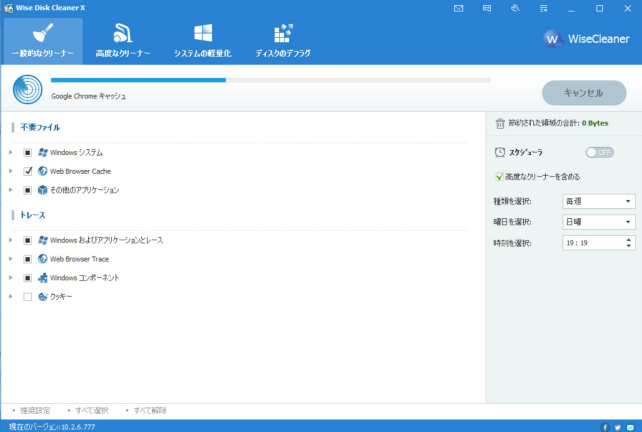Decrease the time with the down arrow
The image size is (642, 432).
point(628,246)
